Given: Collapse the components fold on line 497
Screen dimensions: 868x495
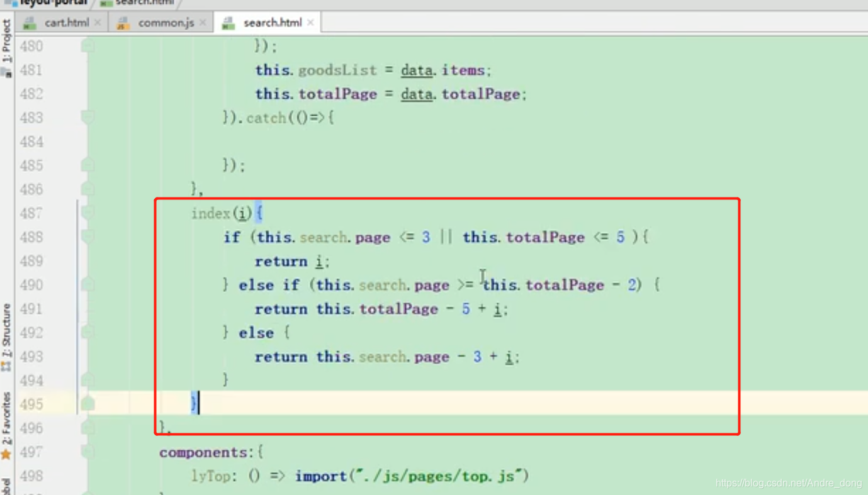Looking at the screenshot, I should 87,452.
